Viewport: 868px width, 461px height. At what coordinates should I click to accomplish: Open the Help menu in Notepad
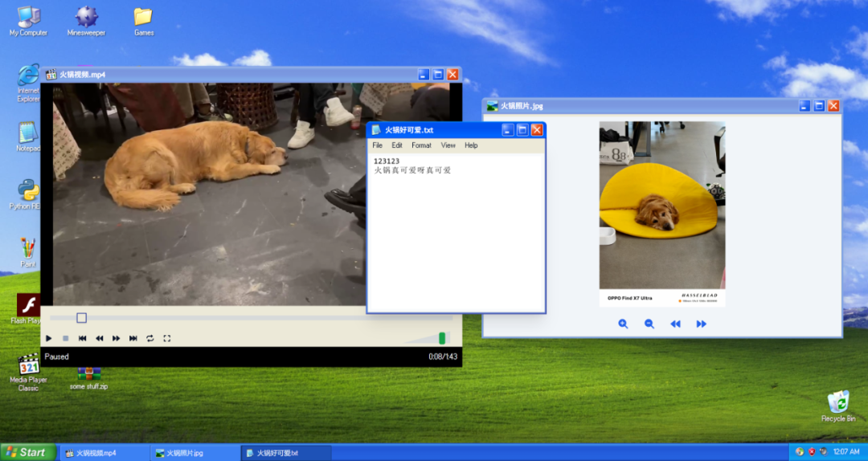[471, 145]
